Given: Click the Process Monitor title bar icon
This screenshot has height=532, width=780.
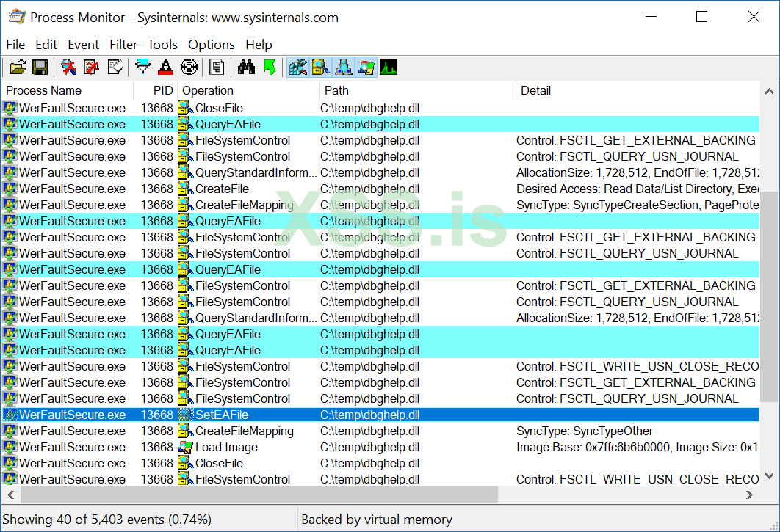Looking at the screenshot, I should pos(16,17).
